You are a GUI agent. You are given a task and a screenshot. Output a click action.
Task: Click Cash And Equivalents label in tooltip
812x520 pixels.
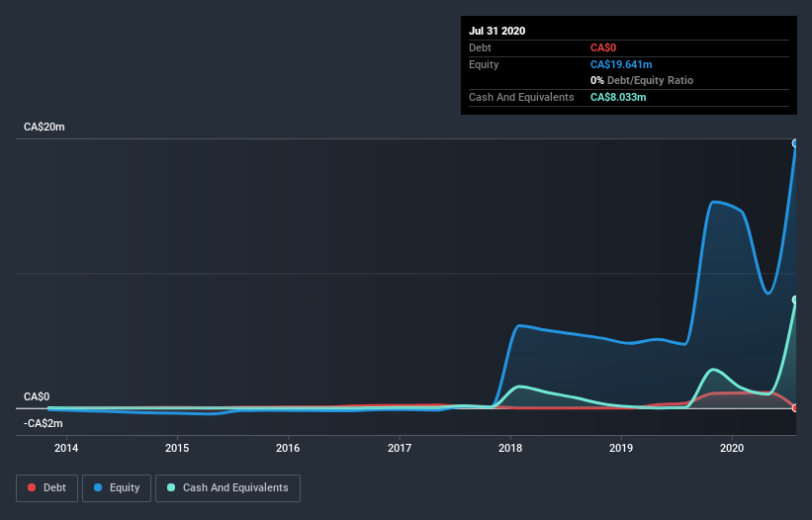coord(521,97)
